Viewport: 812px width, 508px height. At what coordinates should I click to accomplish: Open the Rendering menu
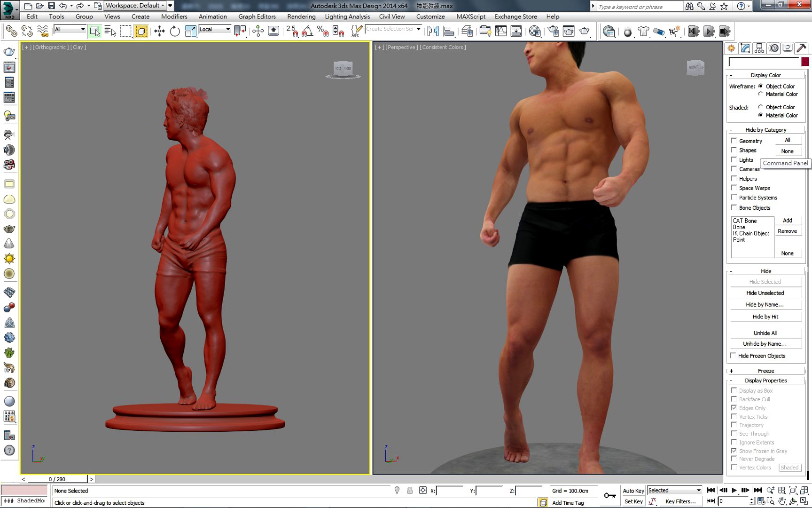click(x=301, y=16)
